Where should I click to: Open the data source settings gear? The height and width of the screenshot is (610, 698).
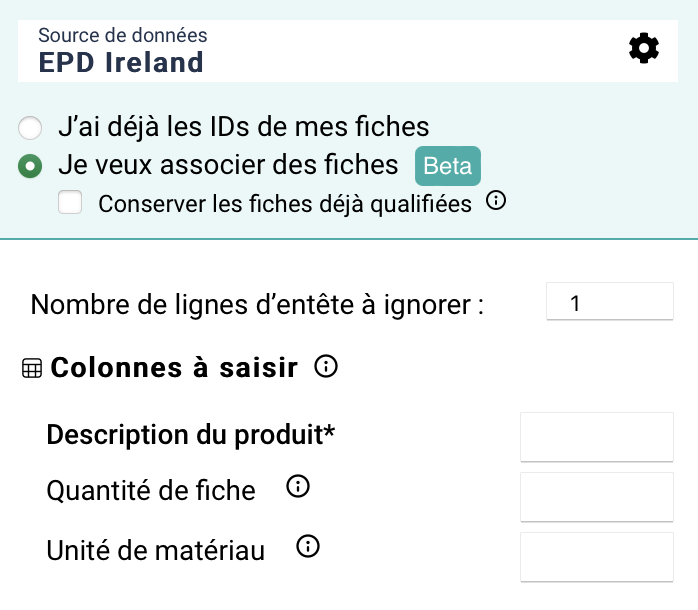coord(644,48)
